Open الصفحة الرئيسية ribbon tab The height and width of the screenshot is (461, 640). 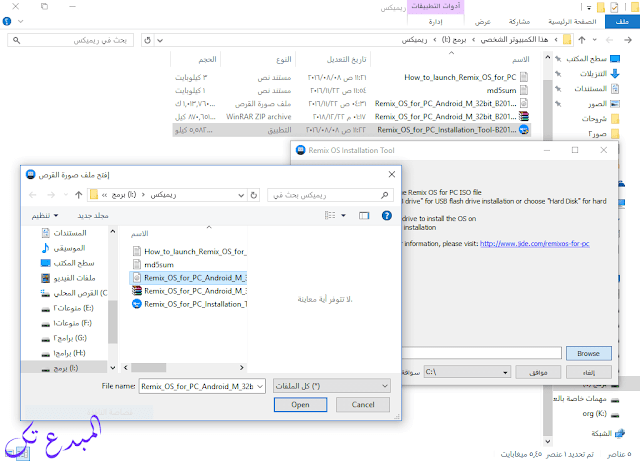pyautogui.click(x=572, y=22)
